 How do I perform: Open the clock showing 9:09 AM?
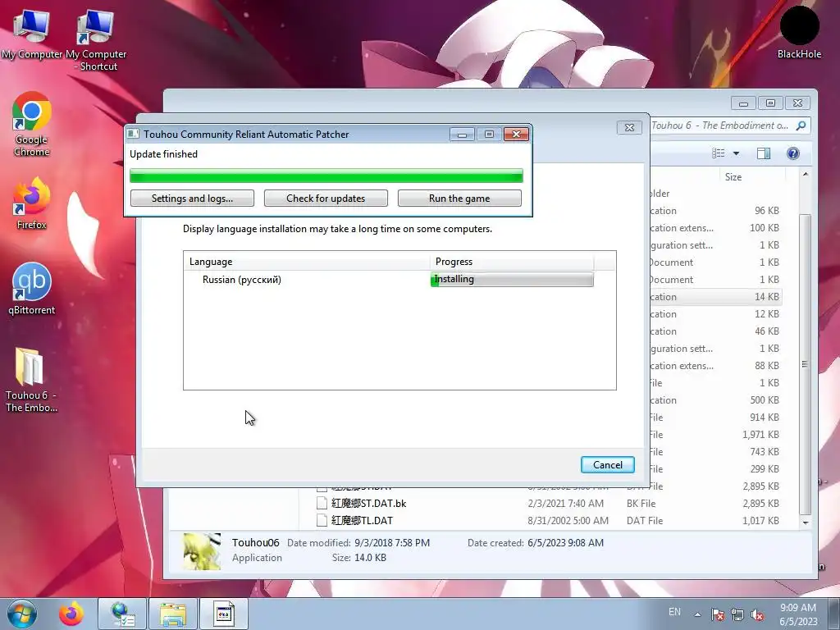coord(798,614)
